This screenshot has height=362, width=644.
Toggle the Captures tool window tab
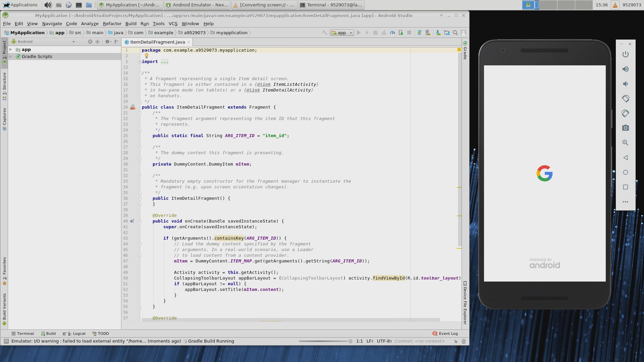point(4,119)
